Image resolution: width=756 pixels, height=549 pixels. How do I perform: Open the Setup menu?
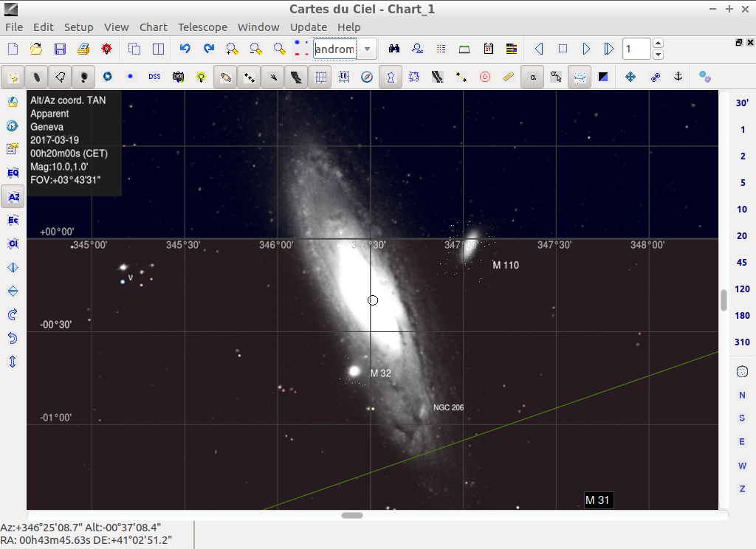[x=78, y=27]
